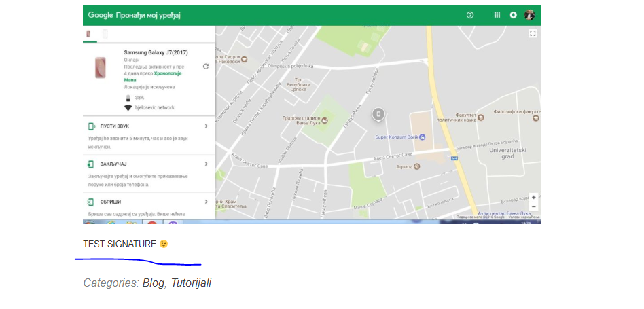Click the ПУСТИ ЗВУК play-sound icon
This screenshot has width=644, height=309.
point(92,126)
